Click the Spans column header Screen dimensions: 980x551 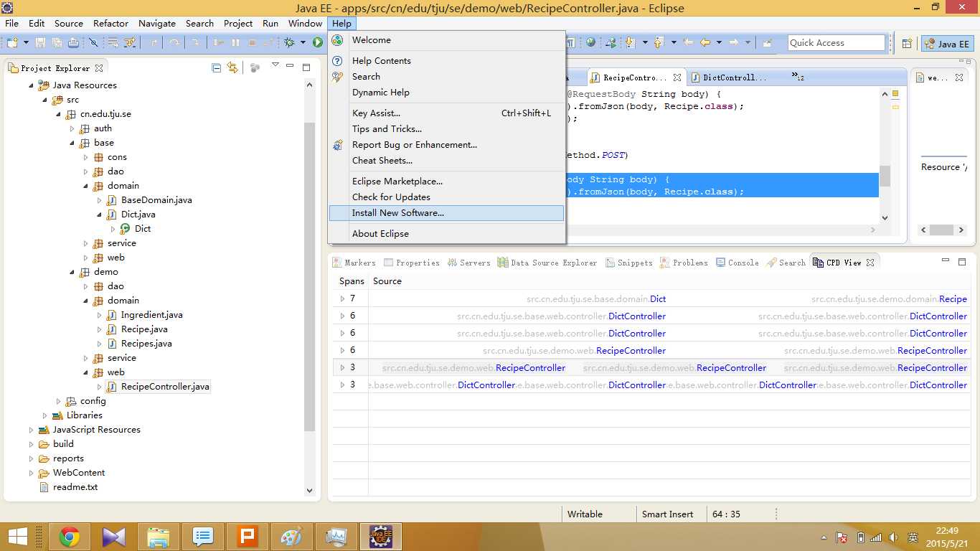(352, 281)
